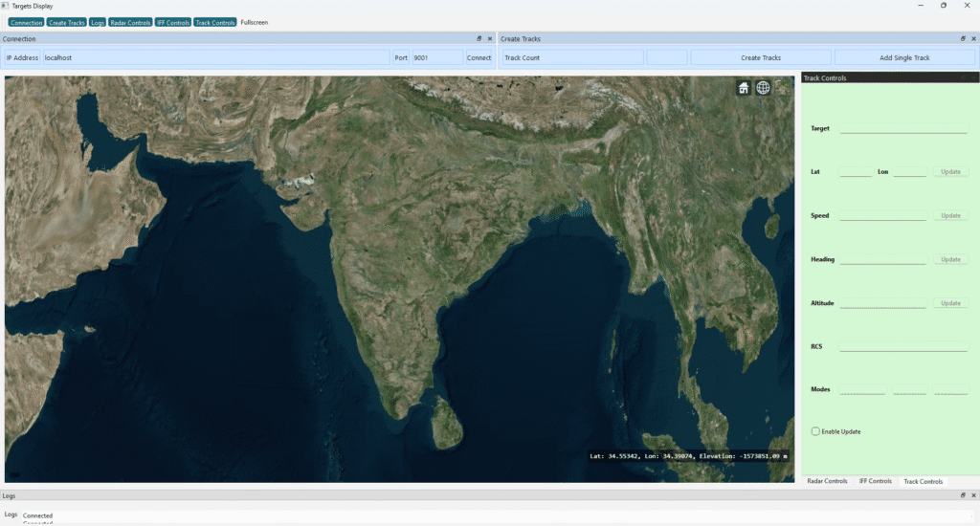Click the IP Address field containing localhost
Image resolution: width=980 pixels, height=526 pixels.
tap(215, 57)
